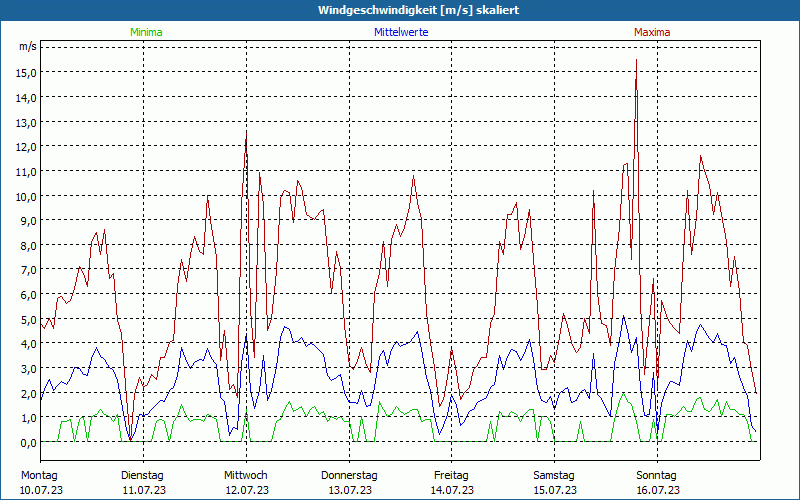This screenshot has height=500, width=800.
Task: Click the chart title Windgeschwindigkeit [m/s] skaliert
Action: [x=400, y=10]
